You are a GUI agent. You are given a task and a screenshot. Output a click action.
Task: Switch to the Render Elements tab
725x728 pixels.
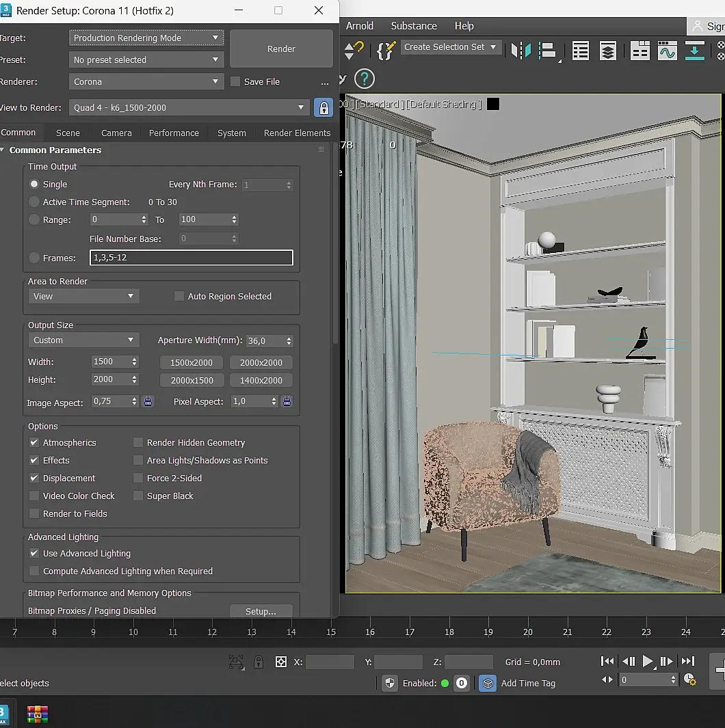click(297, 133)
